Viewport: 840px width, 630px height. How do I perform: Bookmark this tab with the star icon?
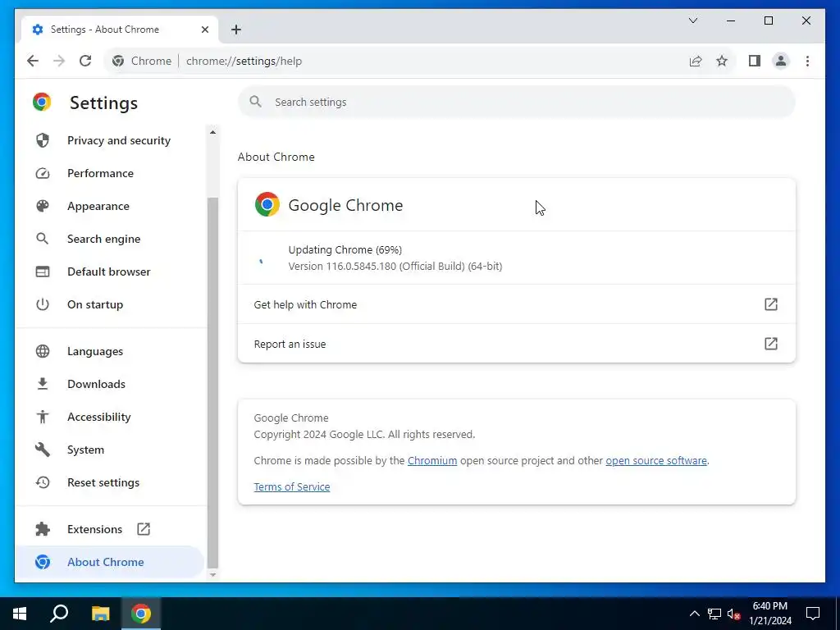(x=722, y=61)
